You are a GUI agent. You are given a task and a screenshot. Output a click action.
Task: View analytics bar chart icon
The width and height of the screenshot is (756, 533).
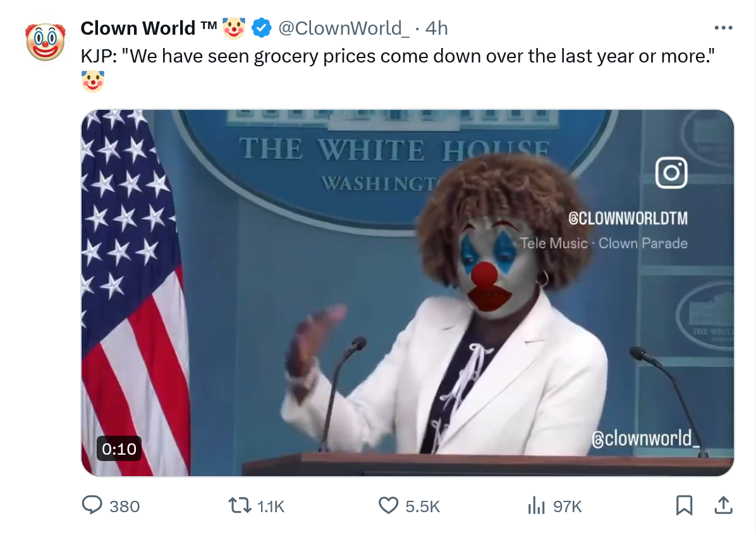pos(536,506)
